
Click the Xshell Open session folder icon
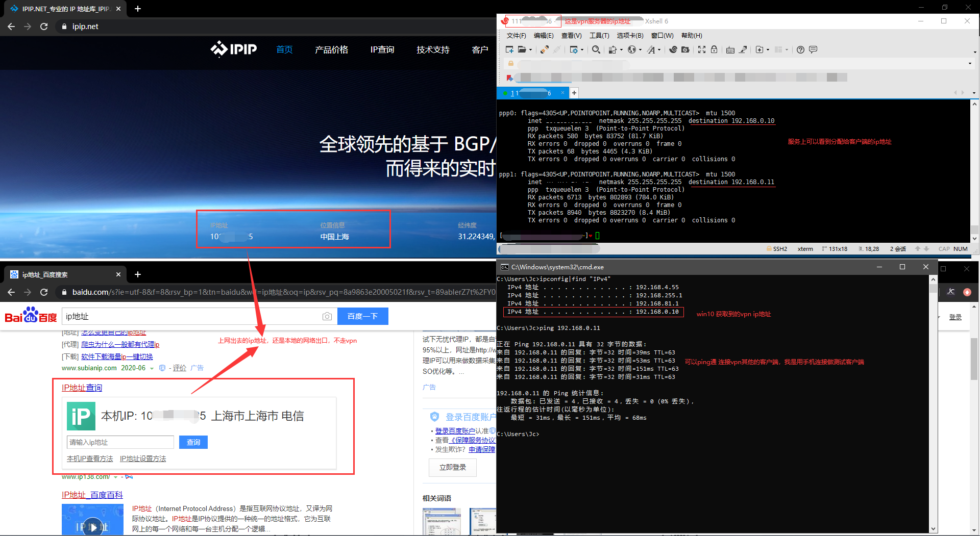pyautogui.click(x=522, y=49)
